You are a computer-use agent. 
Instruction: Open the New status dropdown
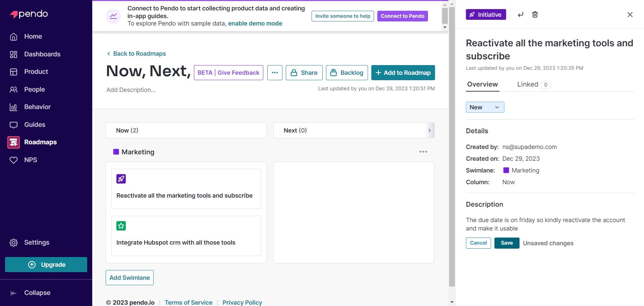pos(485,107)
